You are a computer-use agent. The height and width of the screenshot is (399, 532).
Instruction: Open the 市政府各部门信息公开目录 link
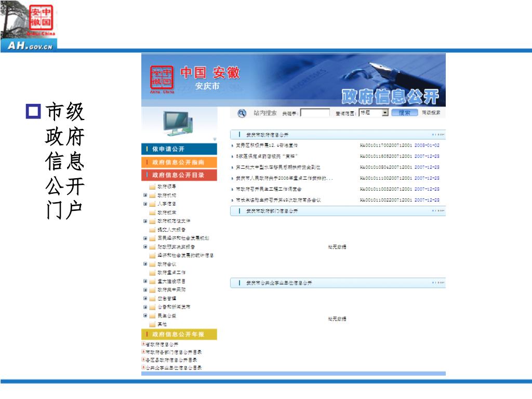point(174,352)
